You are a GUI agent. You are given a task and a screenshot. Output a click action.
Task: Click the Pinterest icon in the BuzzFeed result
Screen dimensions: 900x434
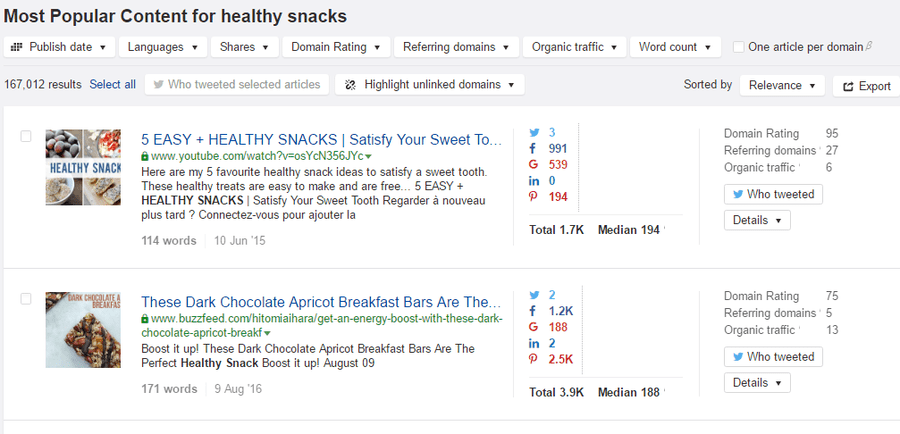tap(533, 359)
